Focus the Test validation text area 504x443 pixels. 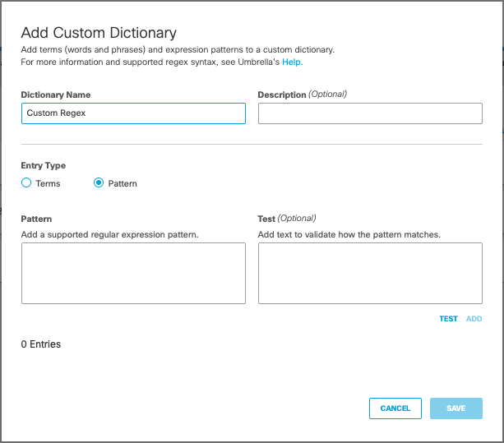(370, 273)
